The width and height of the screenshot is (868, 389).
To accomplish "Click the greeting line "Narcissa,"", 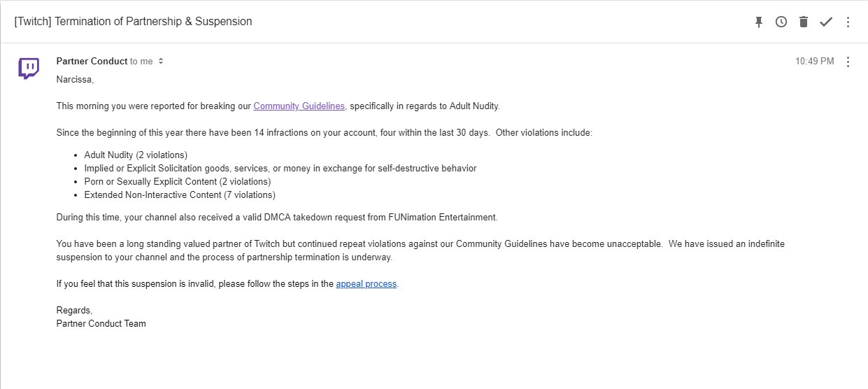I will click(x=75, y=80).
